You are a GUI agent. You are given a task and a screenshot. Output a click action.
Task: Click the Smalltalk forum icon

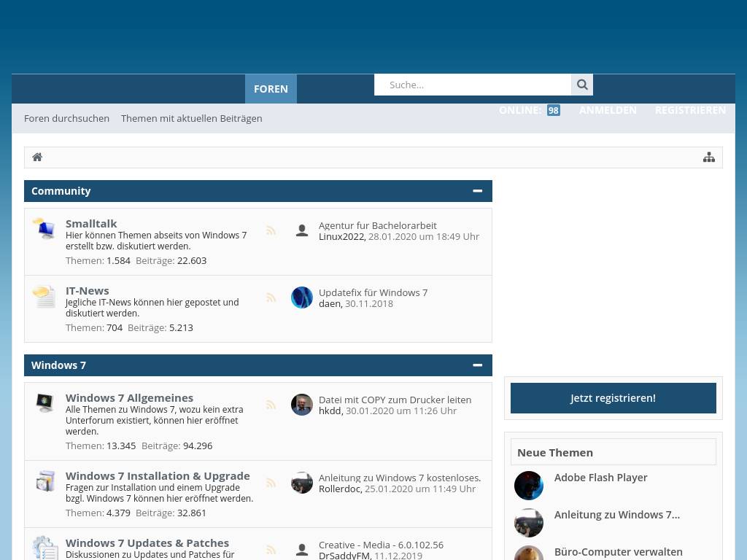tap(44, 228)
